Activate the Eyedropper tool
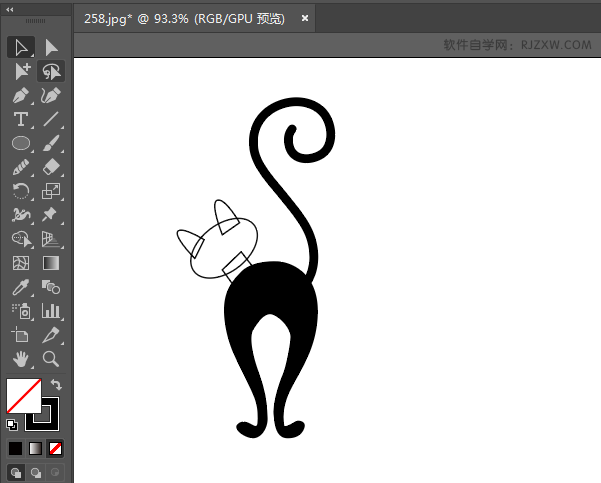 [21, 287]
